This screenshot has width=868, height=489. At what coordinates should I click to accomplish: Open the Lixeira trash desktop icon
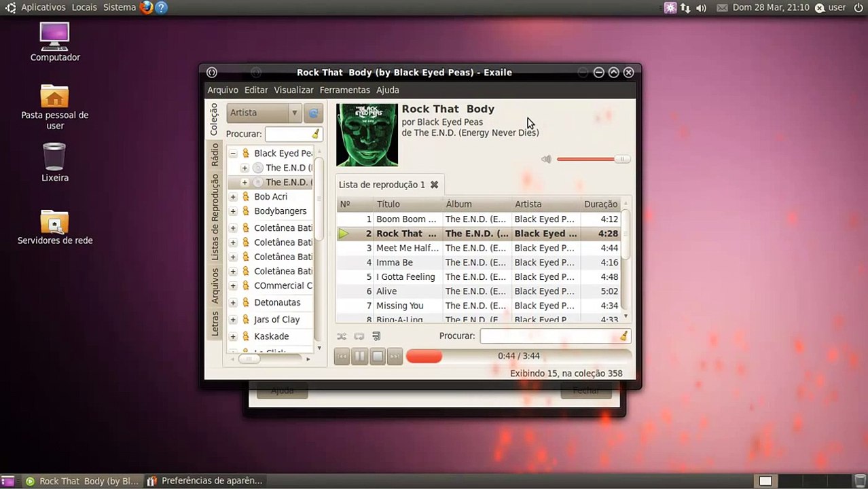[x=54, y=162]
